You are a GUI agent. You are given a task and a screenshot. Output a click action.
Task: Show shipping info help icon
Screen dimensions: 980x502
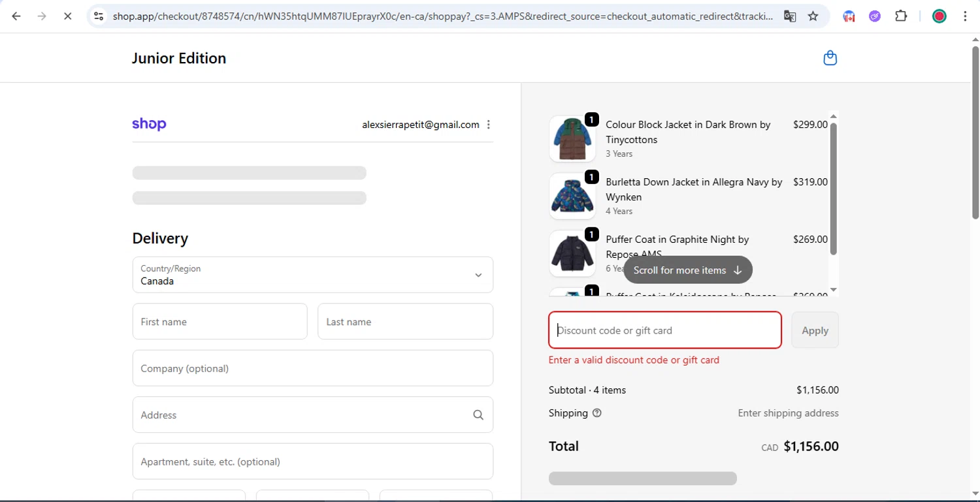pyautogui.click(x=596, y=413)
